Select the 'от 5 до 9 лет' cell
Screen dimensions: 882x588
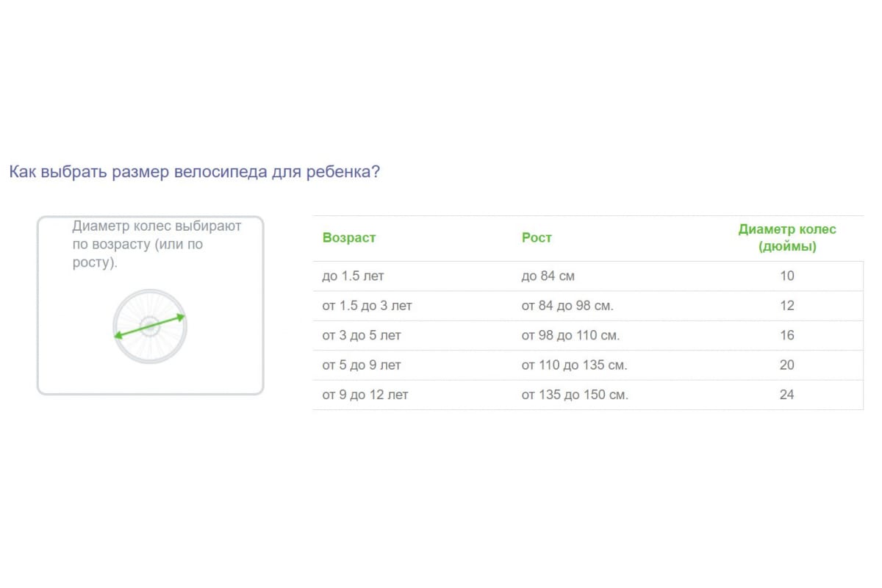coord(362,365)
